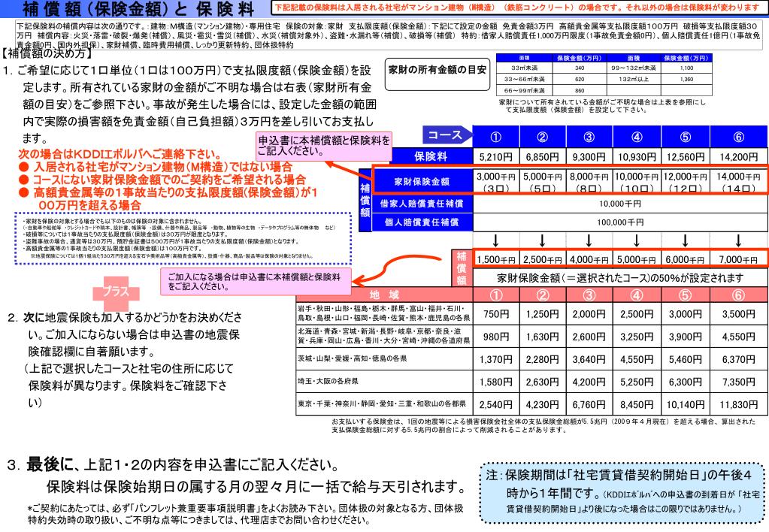The height and width of the screenshot is (532, 769).
Task: Click the 借家人賠償責任補償 row label
Action: coord(422,204)
